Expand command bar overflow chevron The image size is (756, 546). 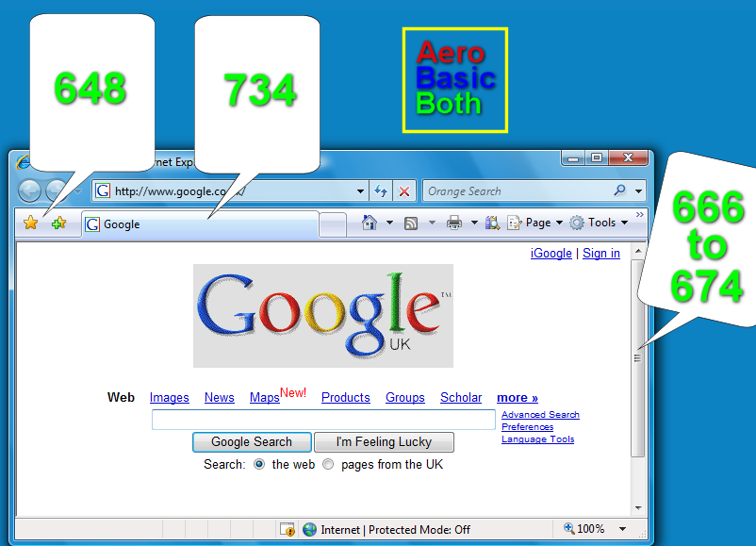click(x=640, y=214)
